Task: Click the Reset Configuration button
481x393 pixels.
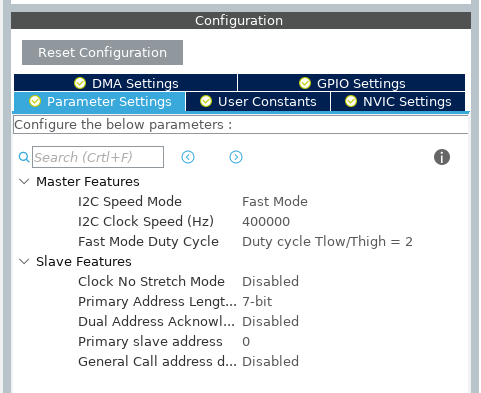Action: [x=102, y=53]
